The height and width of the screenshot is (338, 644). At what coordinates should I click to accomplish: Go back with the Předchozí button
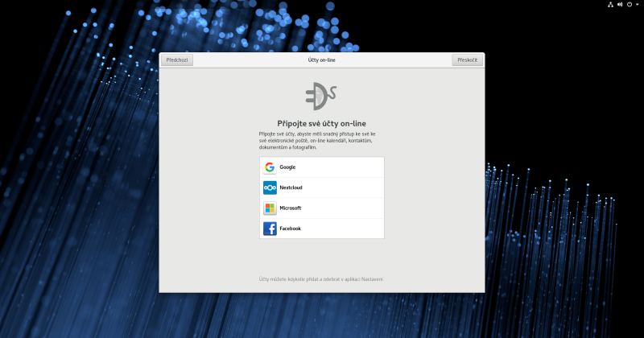177,60
